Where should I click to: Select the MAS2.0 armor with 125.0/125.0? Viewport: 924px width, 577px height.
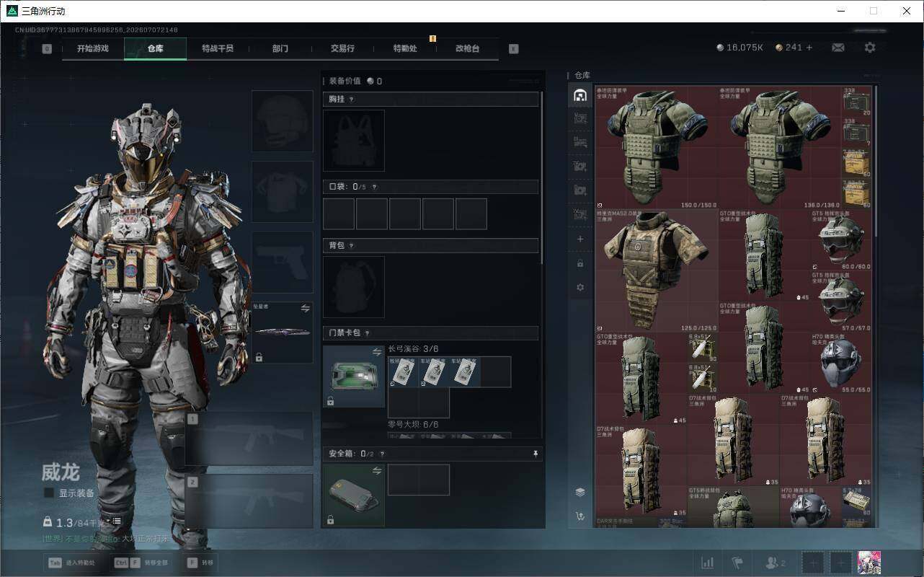click(x=657, y=270)
